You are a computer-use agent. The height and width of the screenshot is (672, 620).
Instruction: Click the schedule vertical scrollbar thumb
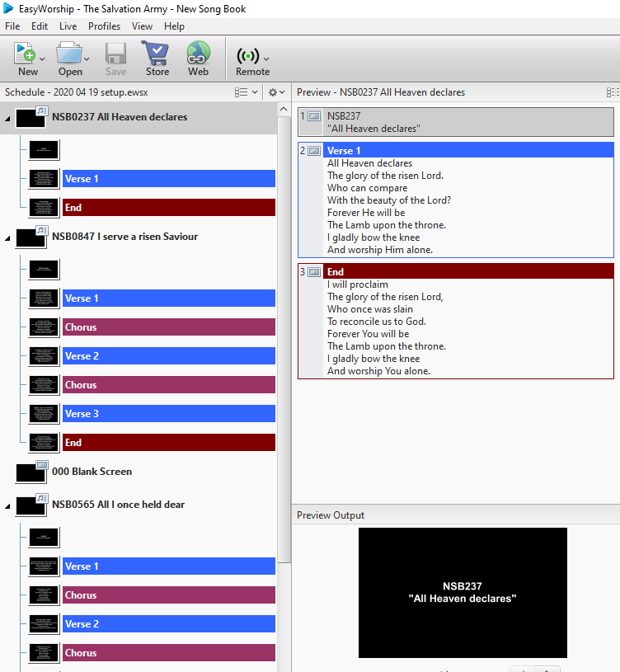pos(284,340)
